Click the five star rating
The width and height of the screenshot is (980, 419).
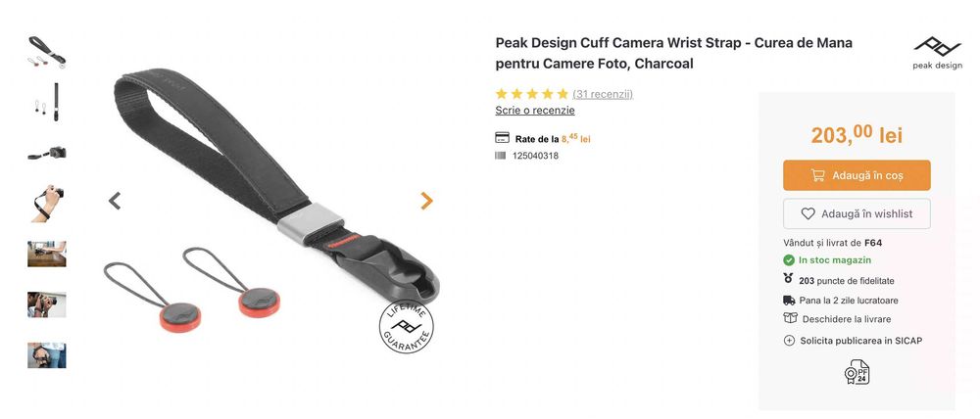click(532, 94)
